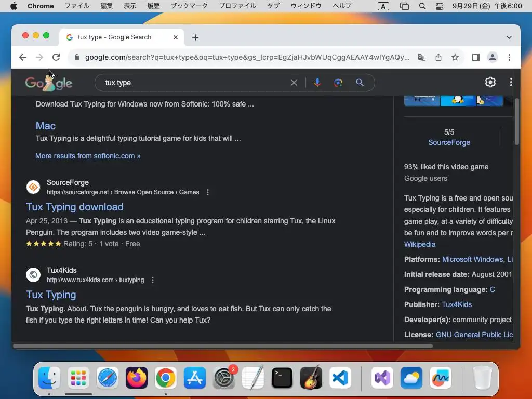Viewport: 532px width, 399px height.
Task: Open Visual Studio Code in Dock
Action: point(340,378)
